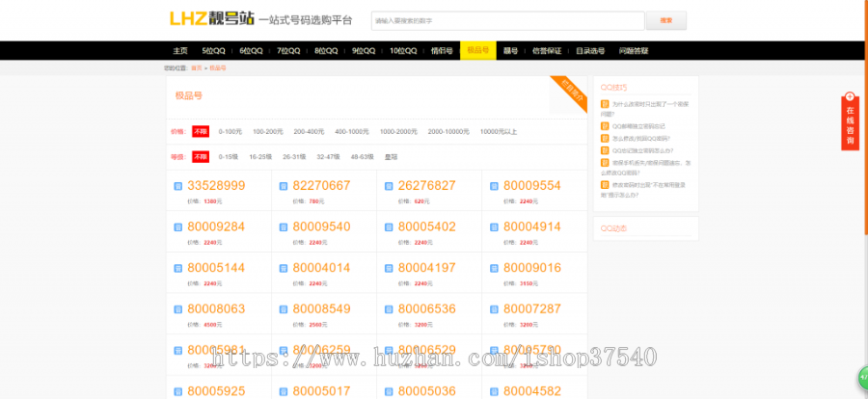868x399 pixels.
Task: Click the blue icon beside number 33528999
Action: click(177, 185)
